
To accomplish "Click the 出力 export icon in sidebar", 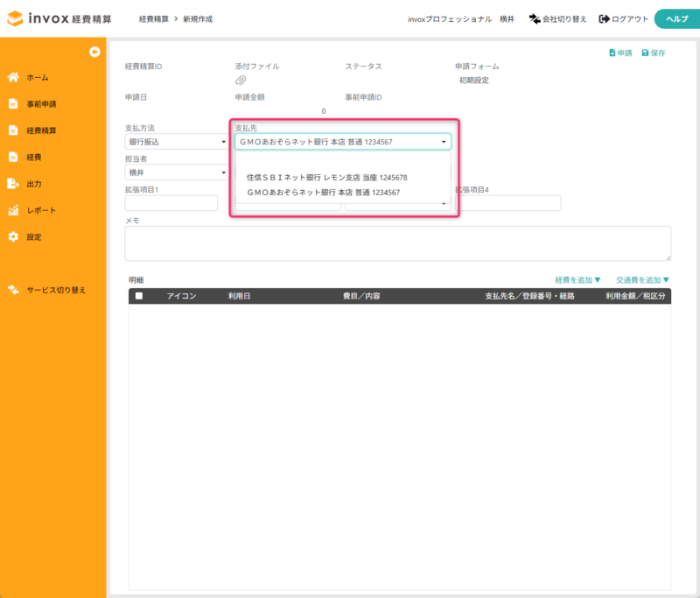I will tap(13, 184).
